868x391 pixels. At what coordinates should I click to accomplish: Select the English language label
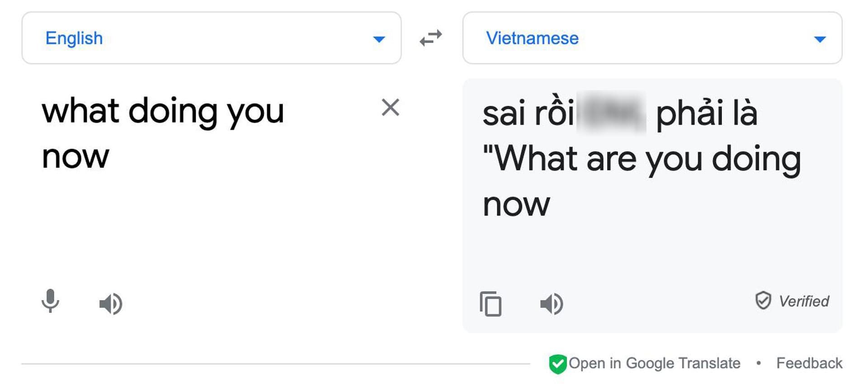point(74,38)
